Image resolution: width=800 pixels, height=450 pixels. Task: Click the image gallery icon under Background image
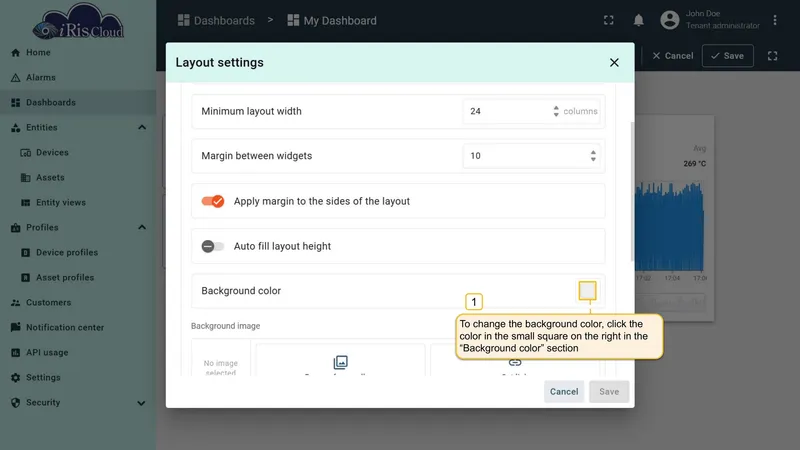[340, 362]
